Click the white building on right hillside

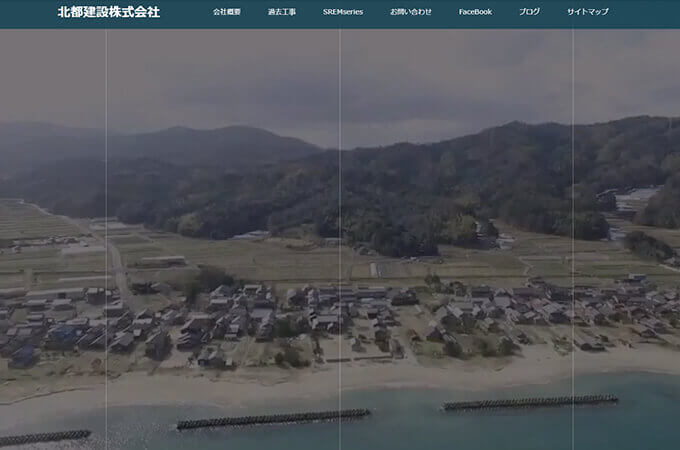tap(636, 200)
